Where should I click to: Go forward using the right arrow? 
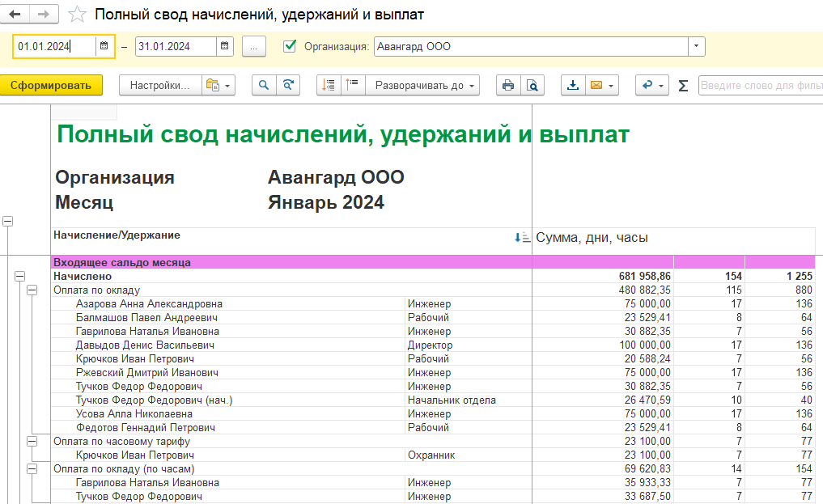(44, 15)
